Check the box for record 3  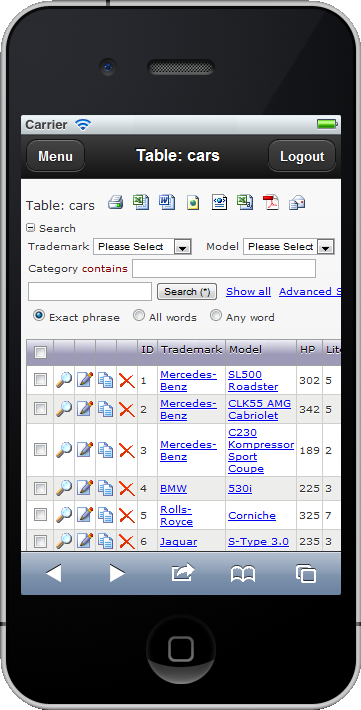pos(40,450)
